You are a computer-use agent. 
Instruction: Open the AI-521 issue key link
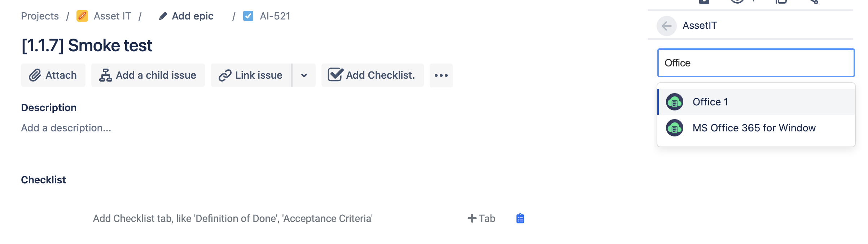click(x=275, y=16)
